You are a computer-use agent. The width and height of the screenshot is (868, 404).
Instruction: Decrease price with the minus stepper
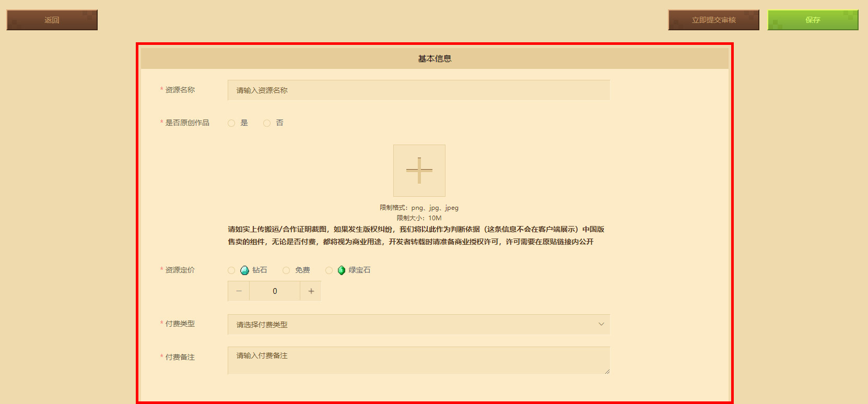[x=239, y=291]
